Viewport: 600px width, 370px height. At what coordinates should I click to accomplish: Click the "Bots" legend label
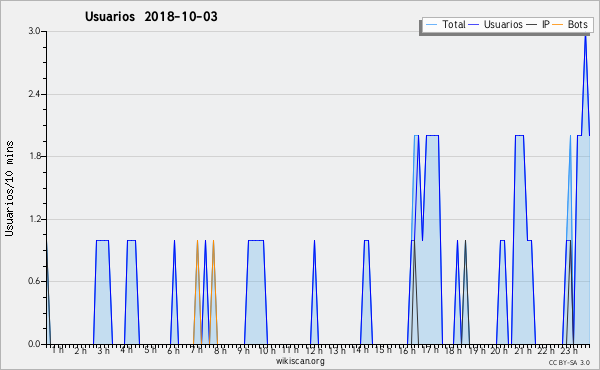tap(577, 24)
